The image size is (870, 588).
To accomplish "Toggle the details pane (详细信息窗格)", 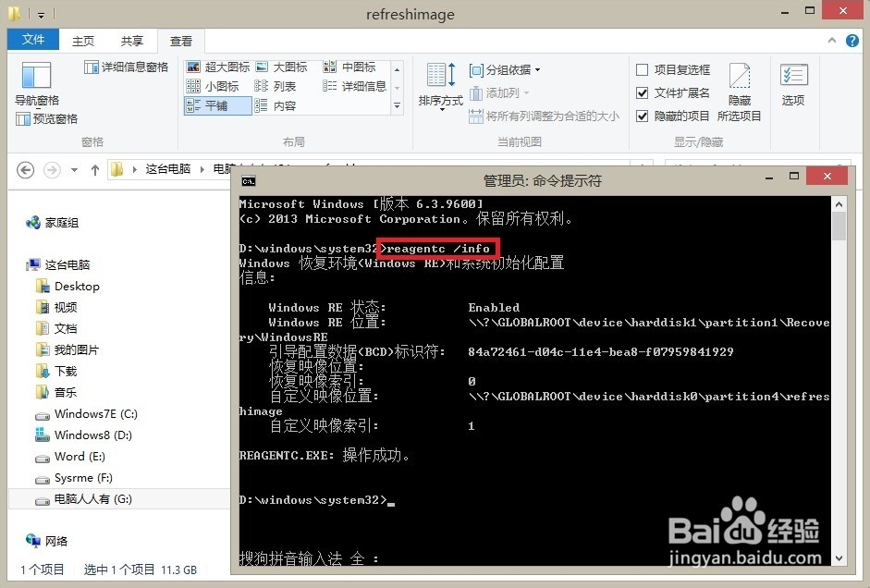I will click(x=126, y=67).
